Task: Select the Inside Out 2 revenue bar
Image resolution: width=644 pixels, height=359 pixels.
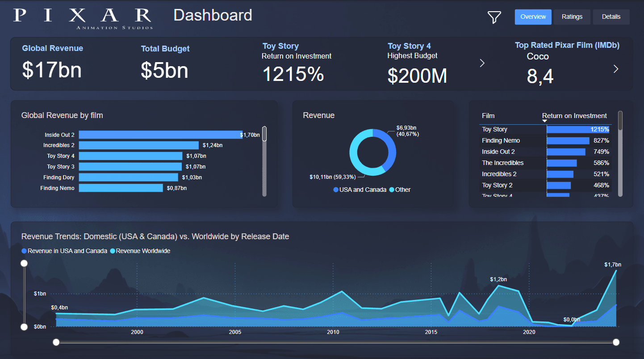Action: pos(159,134)
